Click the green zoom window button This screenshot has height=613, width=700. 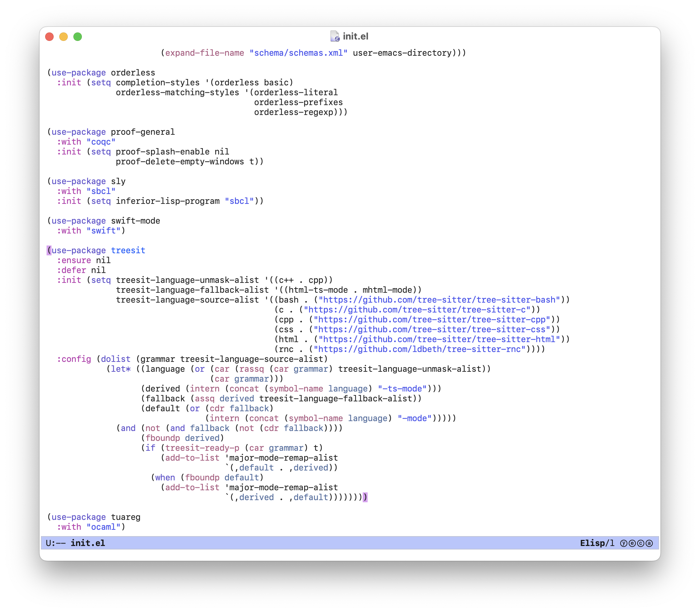[78, 37]
